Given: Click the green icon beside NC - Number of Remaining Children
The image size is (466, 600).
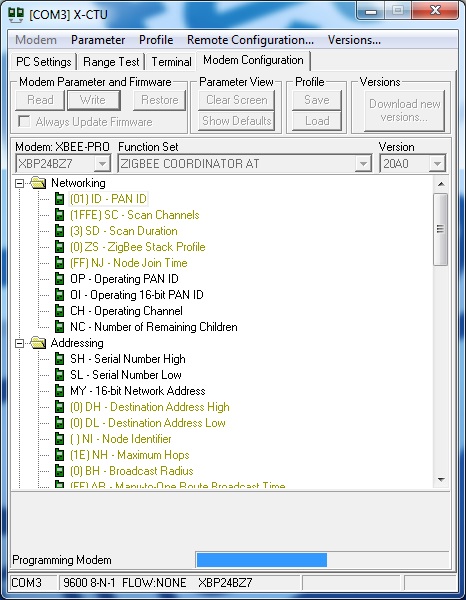Looking at the screenshot, I should 59,327.
